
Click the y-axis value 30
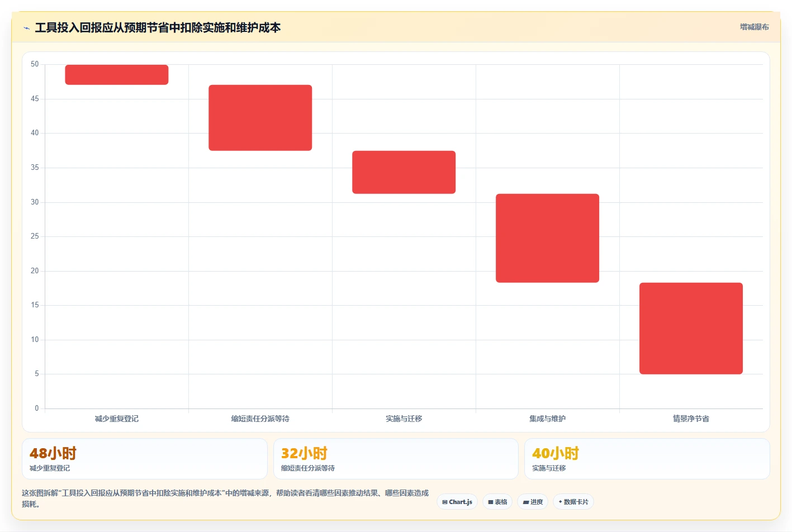(35, 202)
